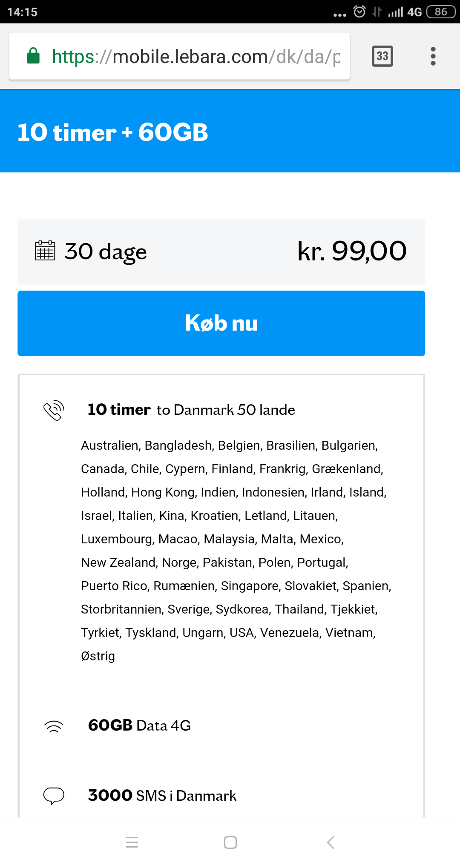The width and height of the screenshot is (460, 868).
Task: Click the Køb nu button
Action: pyautogui.click(x=221, y=323)
